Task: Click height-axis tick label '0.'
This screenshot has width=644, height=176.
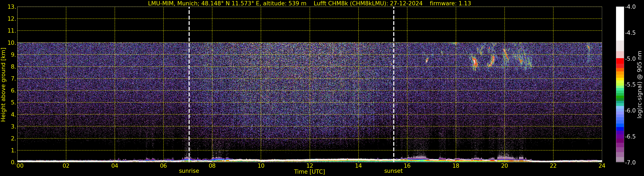Action: [x=13, y=162]
